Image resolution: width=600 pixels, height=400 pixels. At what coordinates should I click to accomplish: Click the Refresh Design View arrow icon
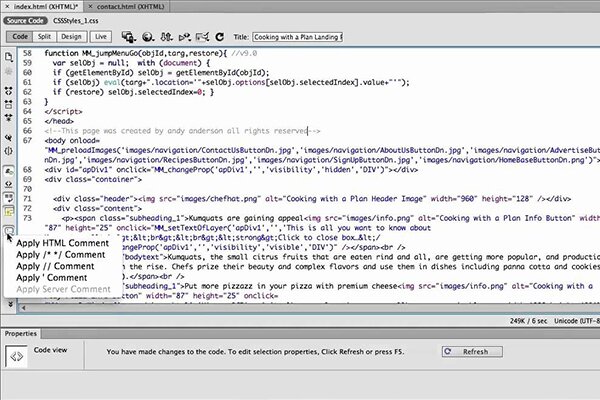point(220,37)
